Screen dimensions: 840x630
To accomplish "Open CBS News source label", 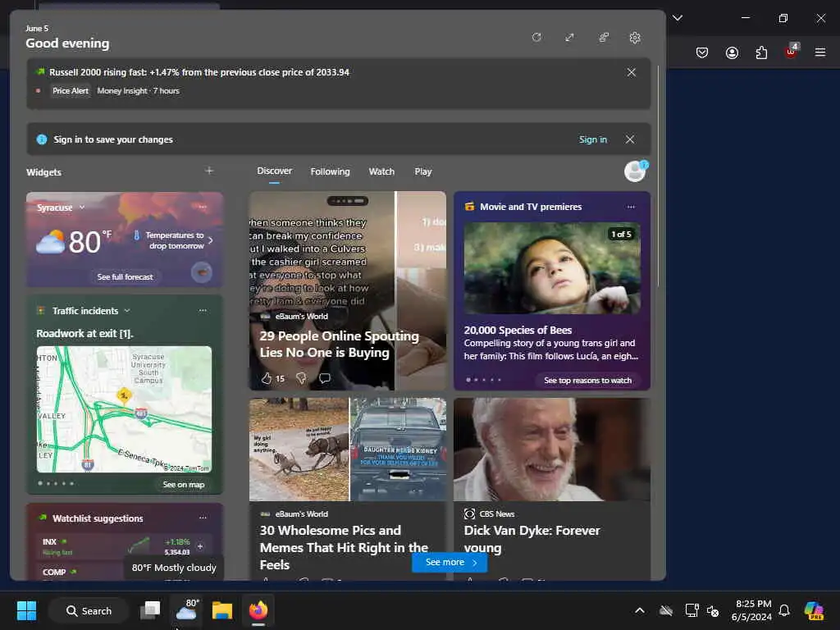I will click(x=496, y=514).
